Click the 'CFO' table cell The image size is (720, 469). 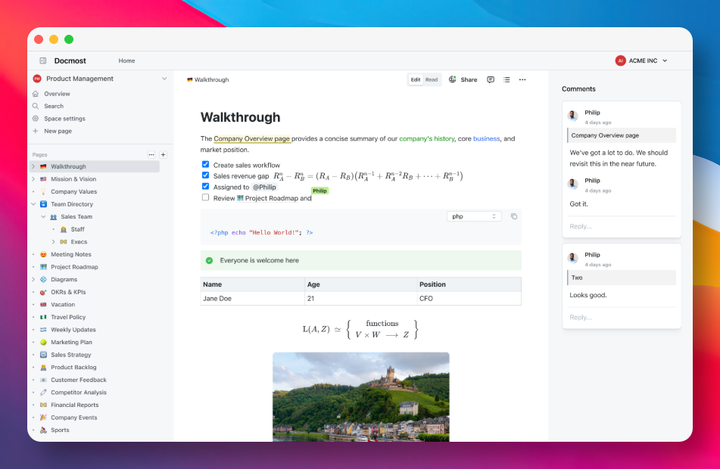[x=469, y=299]
